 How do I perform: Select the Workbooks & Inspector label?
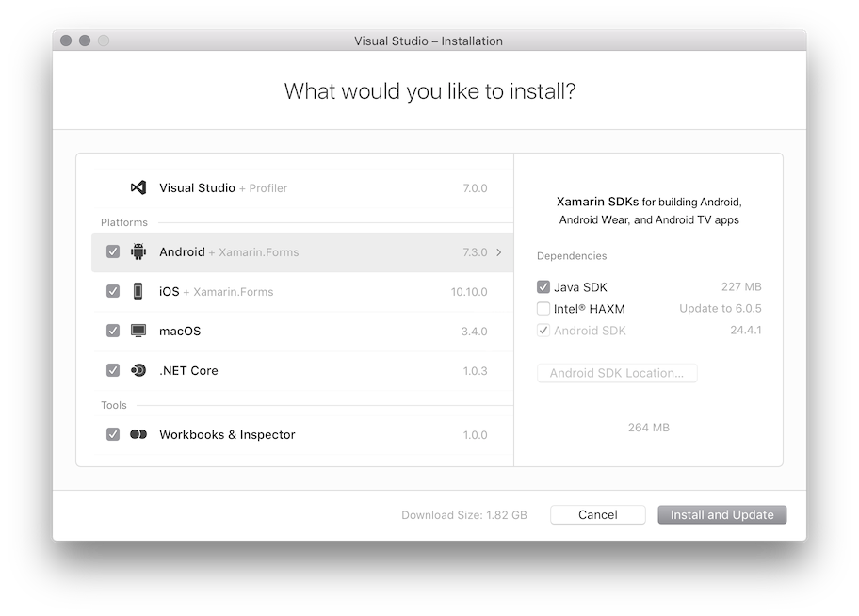(x=227, y=434)
